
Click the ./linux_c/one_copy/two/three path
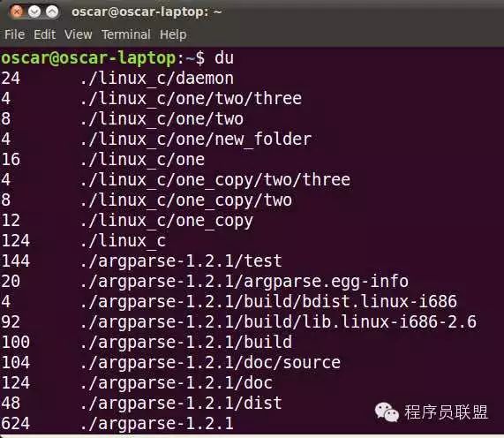click(x=215, y=180)
